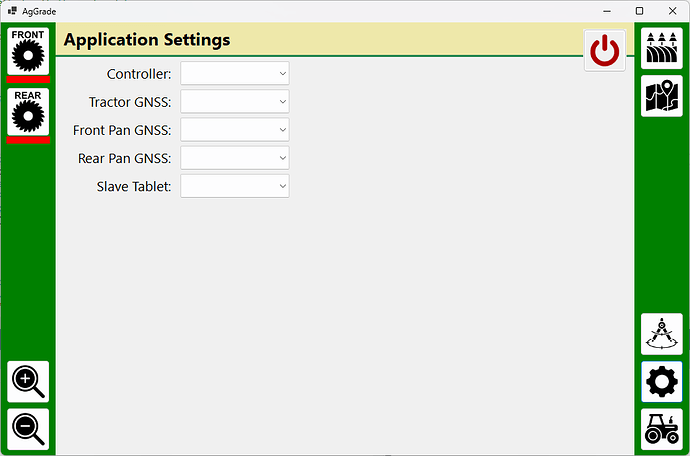The width and height of the screenshot is (690, 456).
Task: Expand the Slave Tablet dropdown
Action: point(235,185)
